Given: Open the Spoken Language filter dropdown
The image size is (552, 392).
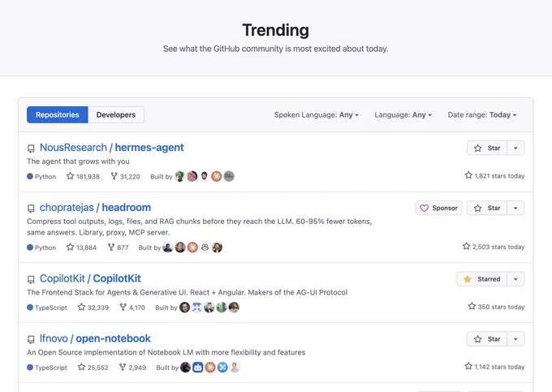Looking at the screenshot, I should [316, 114].
